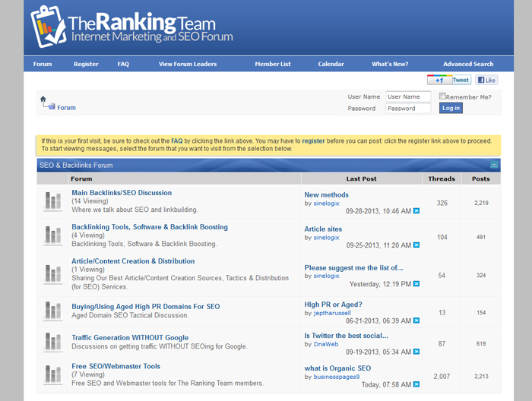Go to last post arrow for what is Organic SEO
Viewport: 532px width, 401px height.
pos(416,384)
